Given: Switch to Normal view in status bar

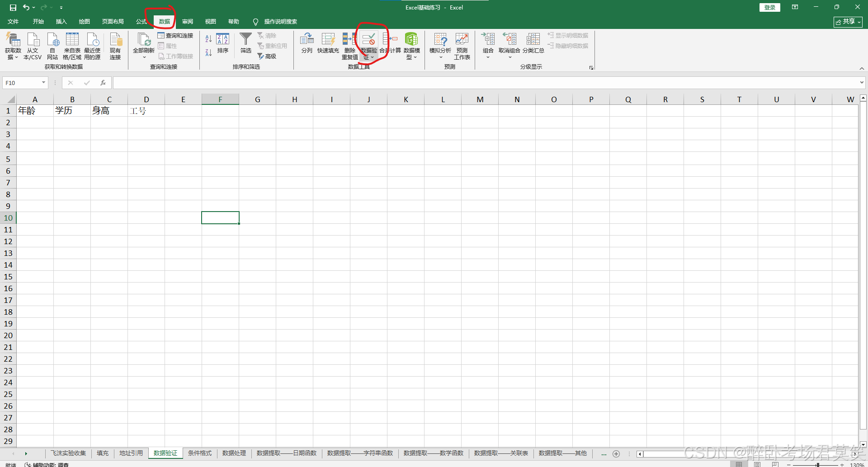Looking at the screenshot, I should pos(739,464).
